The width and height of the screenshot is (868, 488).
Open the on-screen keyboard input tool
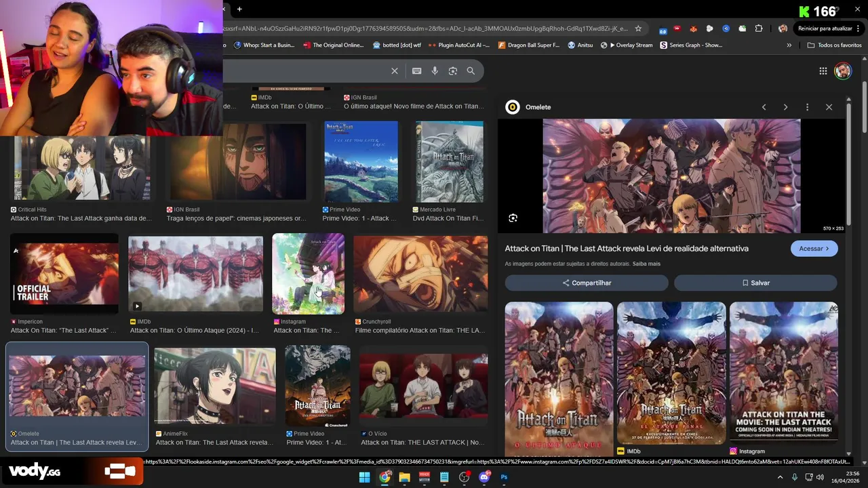[x=416, y=70]
